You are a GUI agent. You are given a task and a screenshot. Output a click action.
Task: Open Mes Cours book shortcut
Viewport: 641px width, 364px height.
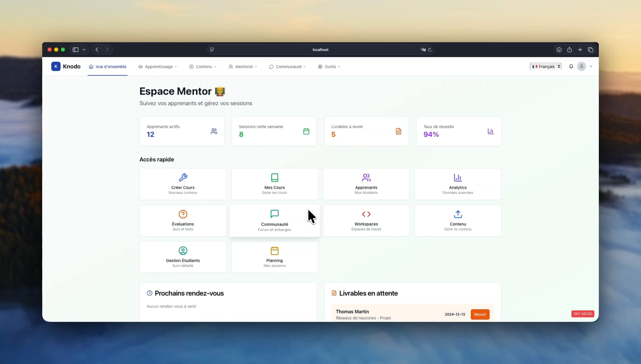tap(274, 184)
